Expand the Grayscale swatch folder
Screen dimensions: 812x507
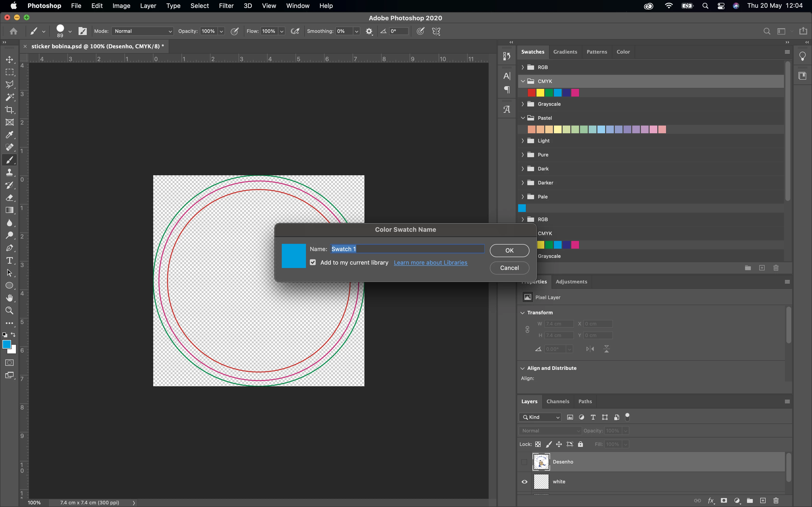coord(522,104)
